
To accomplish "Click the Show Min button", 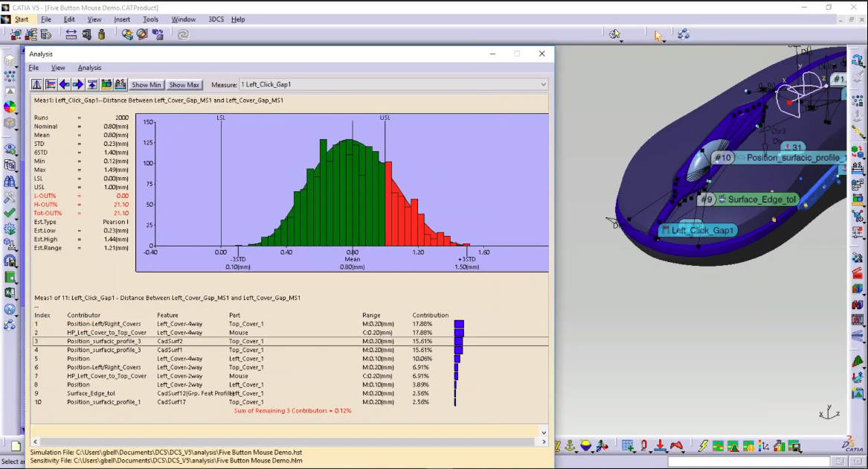I will pyautogui.click(x=146, y=85).
